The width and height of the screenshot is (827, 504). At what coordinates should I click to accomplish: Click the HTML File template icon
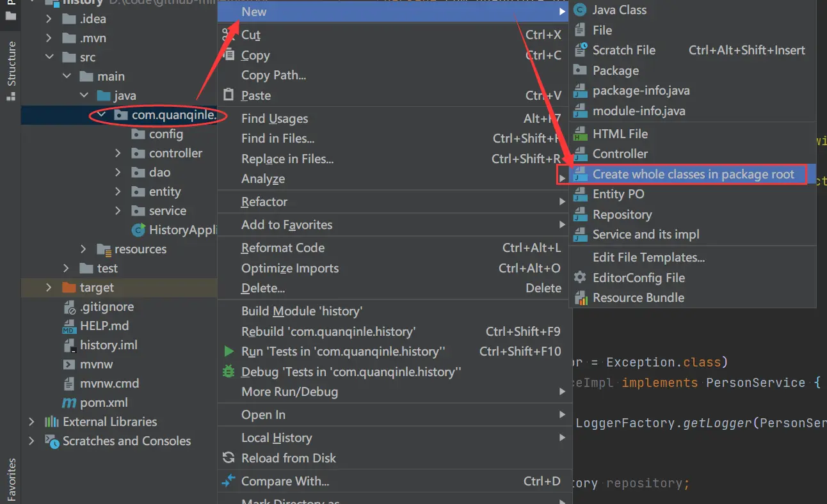(x=580, y=134)
